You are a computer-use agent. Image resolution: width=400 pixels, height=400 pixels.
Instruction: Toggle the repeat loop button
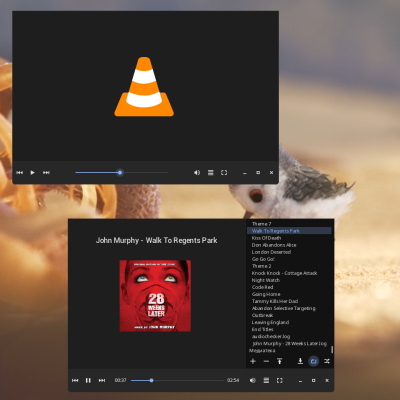coord(313,361)
